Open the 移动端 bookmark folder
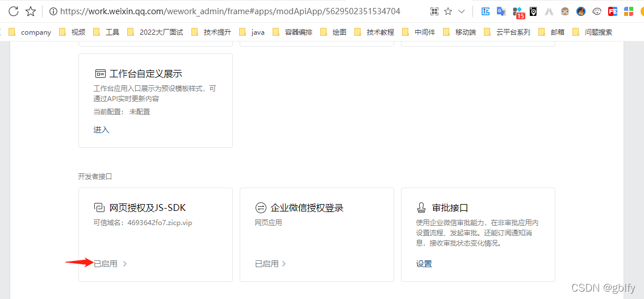Screen dimensions: 644x299 459,32
